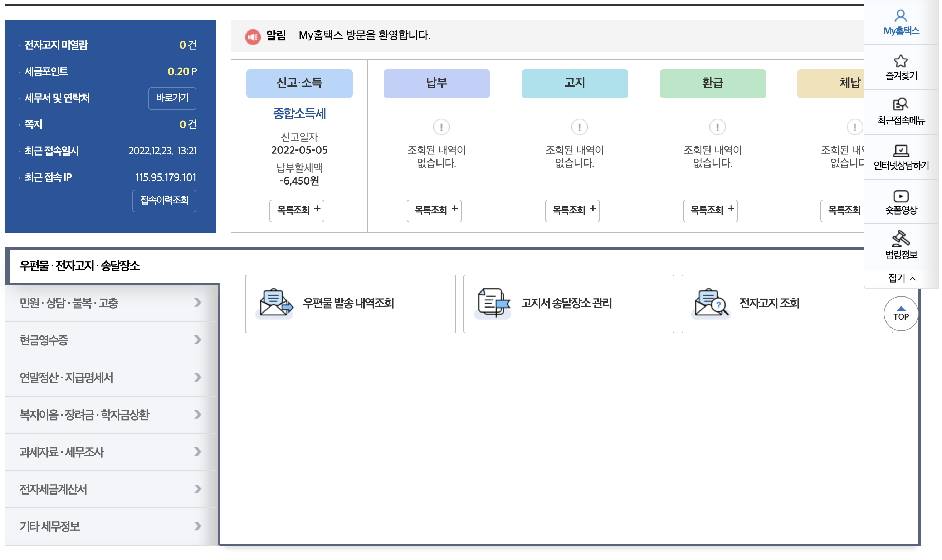Click the 2022.12.23. 13:21 access time
This screenshot has width=942, height=560.
click(162, 151)
